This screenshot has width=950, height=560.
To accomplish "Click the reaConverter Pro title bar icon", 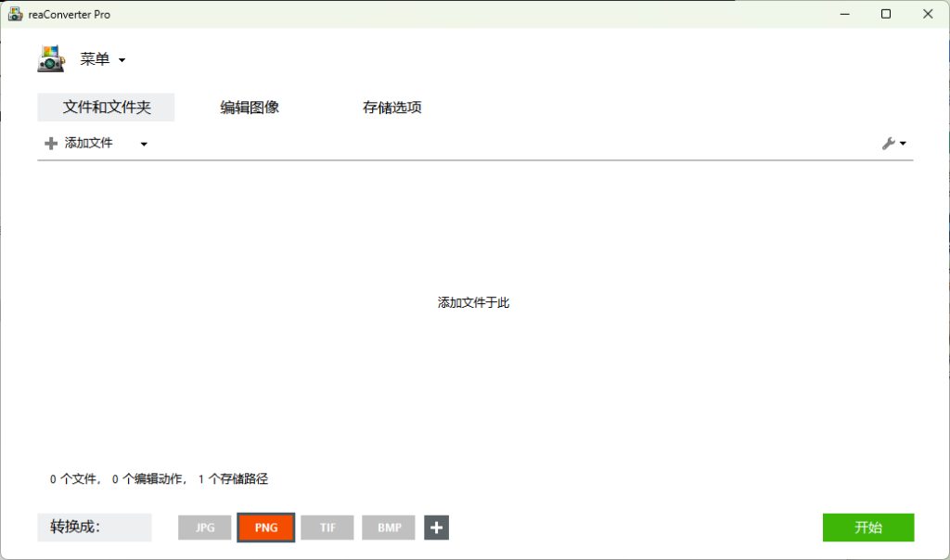I will [14, 14].
